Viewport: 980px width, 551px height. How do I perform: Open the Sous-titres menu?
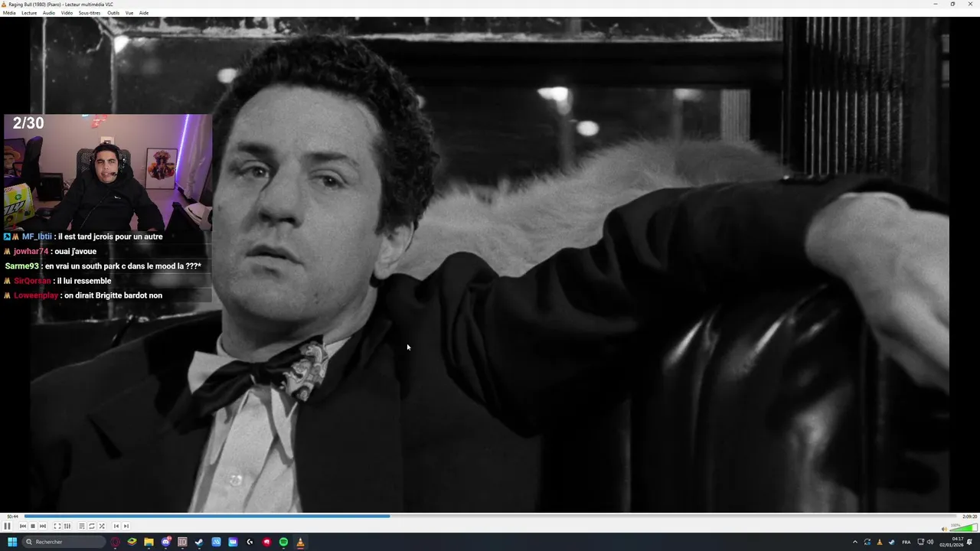(x=90, y=13)
